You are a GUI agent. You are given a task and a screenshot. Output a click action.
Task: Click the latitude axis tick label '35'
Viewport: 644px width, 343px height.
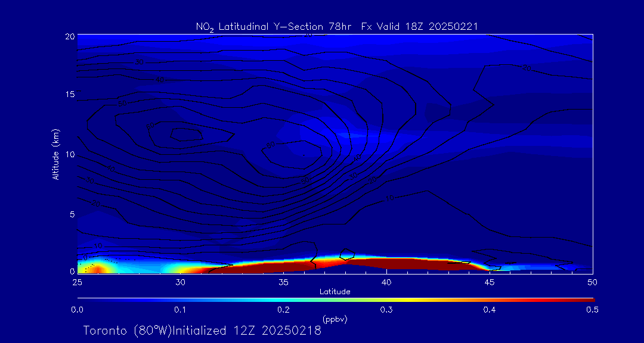coord(283,282)
